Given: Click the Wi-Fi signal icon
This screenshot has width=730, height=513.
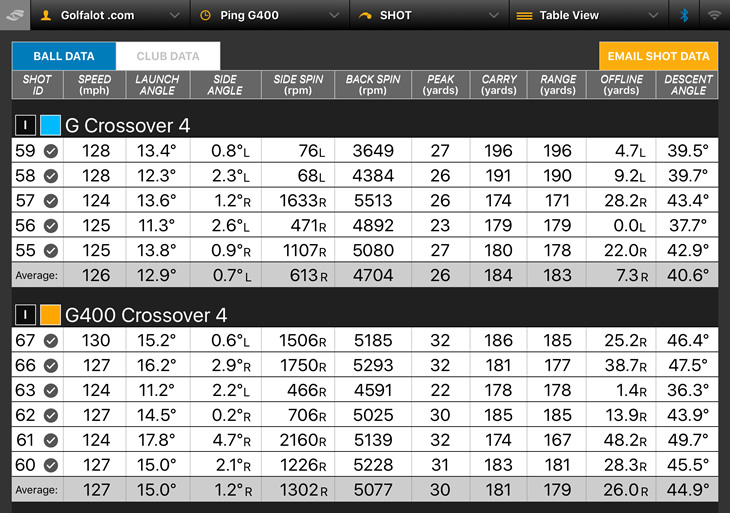Looking at the screenshot, I should (714, 15).
